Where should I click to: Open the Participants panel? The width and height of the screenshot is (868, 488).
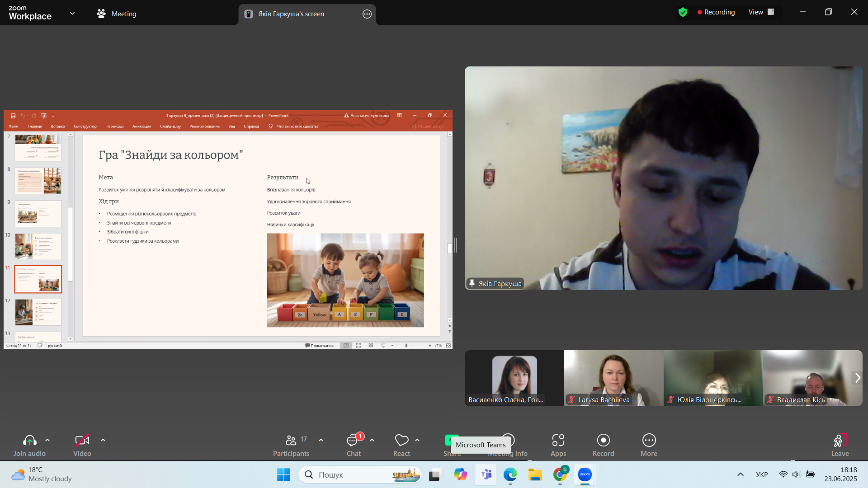291,446
